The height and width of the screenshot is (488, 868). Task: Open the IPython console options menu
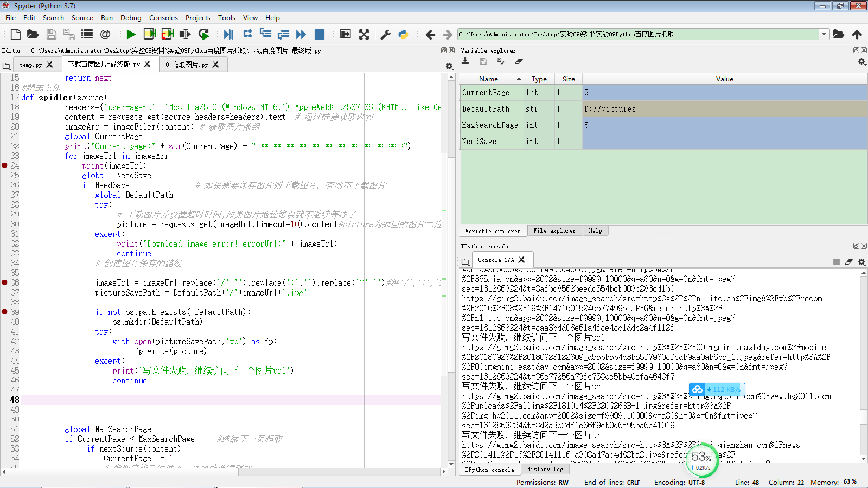(861, 261)
